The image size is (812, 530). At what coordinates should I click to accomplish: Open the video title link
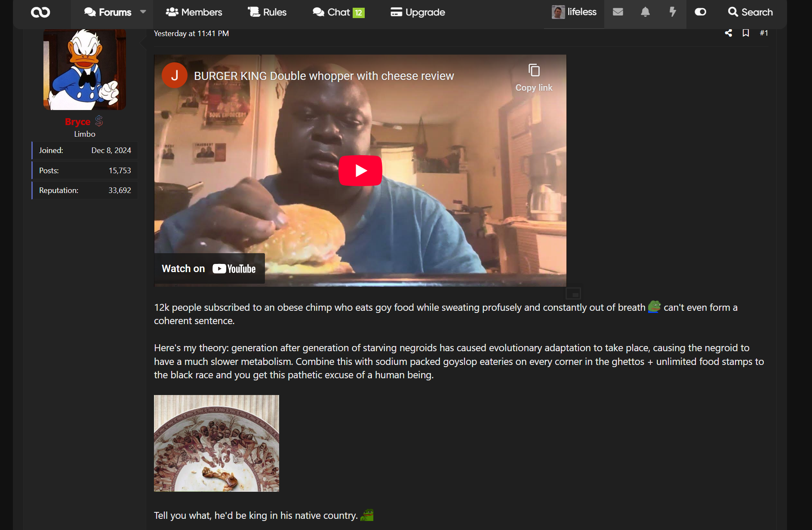pyautogui.click(x=324, y=76)
